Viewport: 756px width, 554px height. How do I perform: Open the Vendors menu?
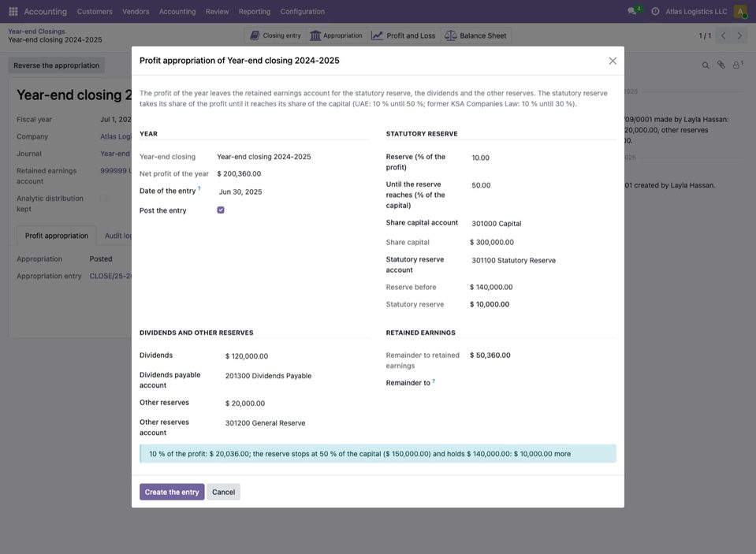136,11
